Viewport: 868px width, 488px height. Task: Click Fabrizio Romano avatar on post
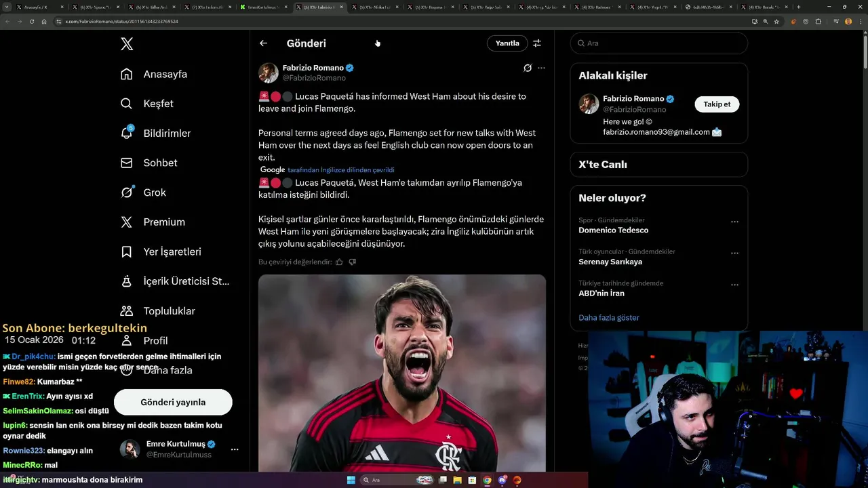(269, 73)
